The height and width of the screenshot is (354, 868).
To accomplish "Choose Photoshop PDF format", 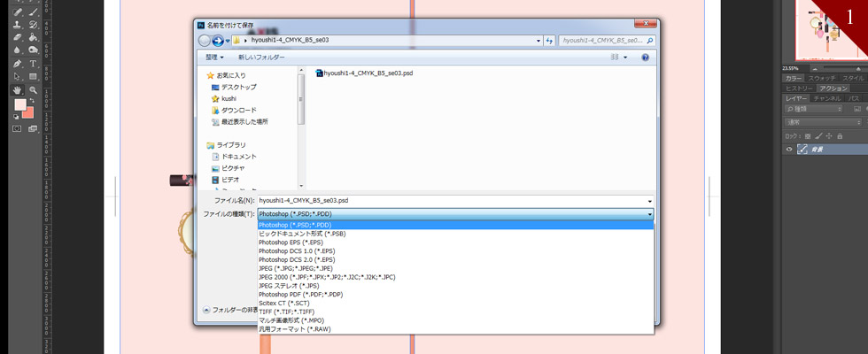I will (x=455, y=294).
